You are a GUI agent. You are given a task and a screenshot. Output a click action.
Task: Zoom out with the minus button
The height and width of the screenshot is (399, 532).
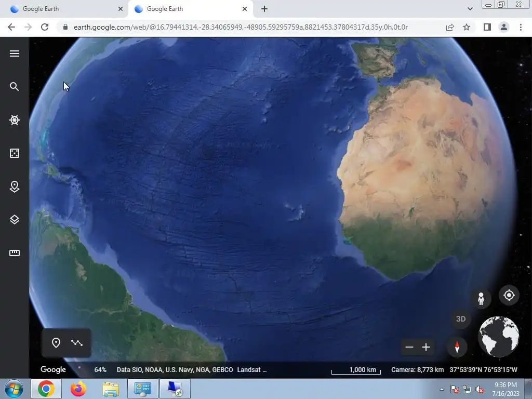tap(409, 347)
